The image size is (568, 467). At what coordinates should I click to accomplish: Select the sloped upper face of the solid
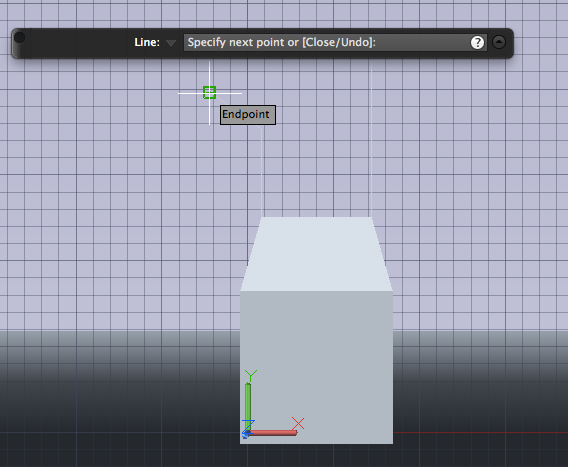316,254
